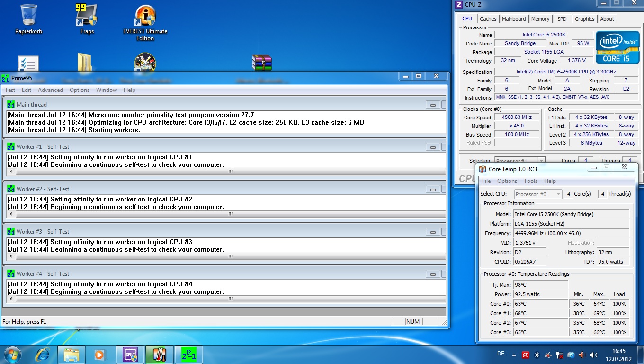Switch to CPU-Z Graphics tab

584,19
